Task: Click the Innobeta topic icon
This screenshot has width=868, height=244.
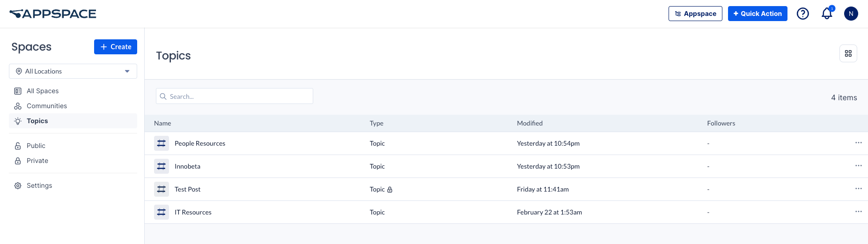Action: pyautogui.click(x=162, y=166)
